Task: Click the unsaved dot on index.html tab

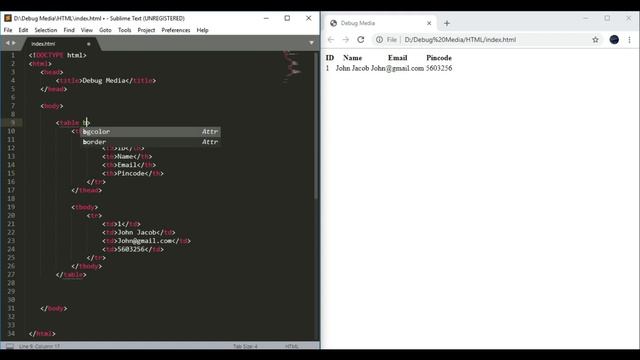Action: point(89,44)
